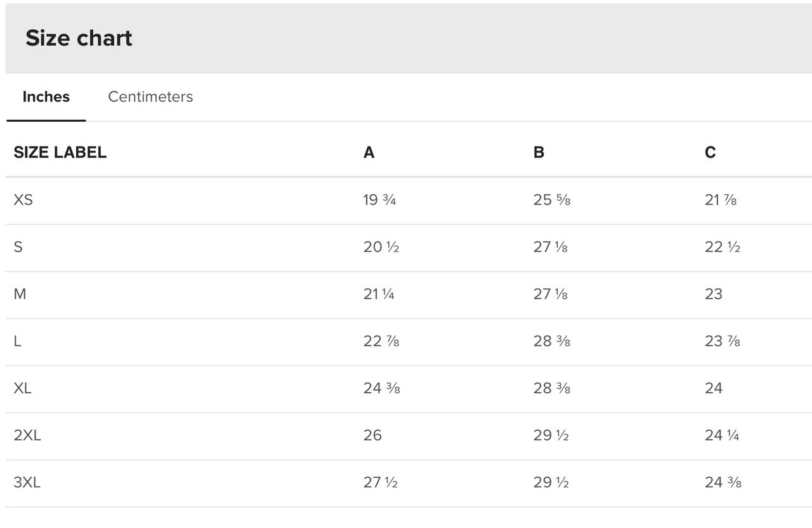Click the 27 ½ value for 3XL
This screenshot has height=528, width=812.
[380, 482]
